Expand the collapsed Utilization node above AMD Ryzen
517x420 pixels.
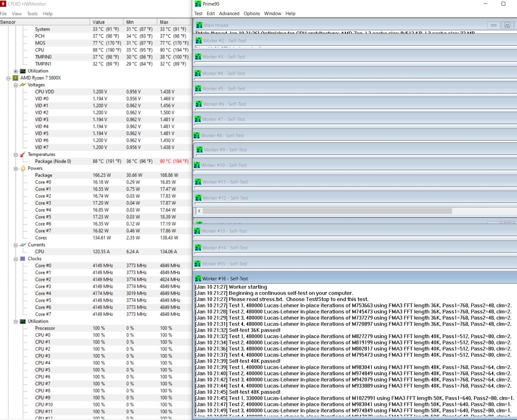click(x=15, y=71)
